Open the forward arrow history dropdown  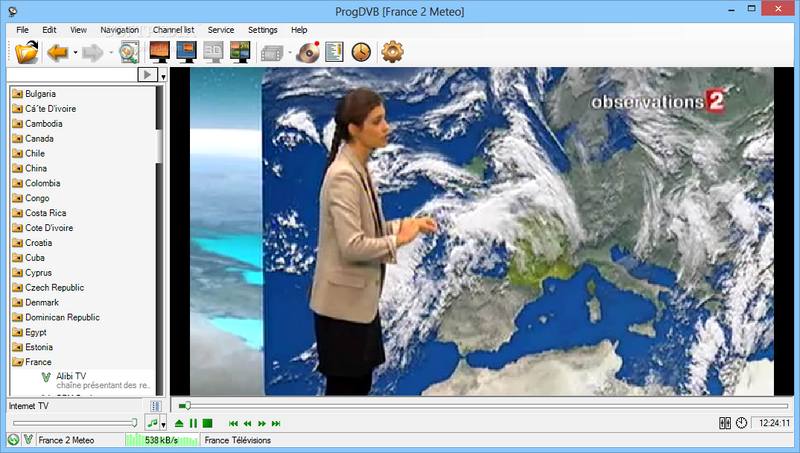111,53
